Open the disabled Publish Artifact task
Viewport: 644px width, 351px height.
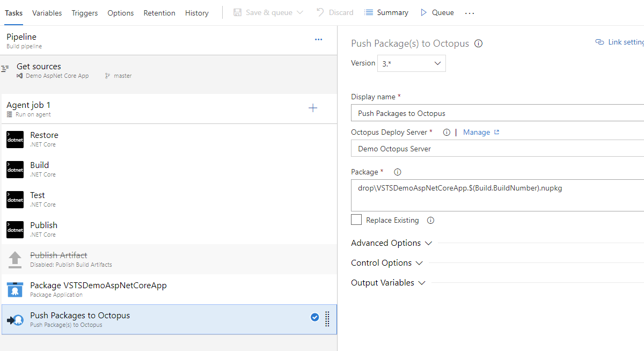click(x=58, y=258)
